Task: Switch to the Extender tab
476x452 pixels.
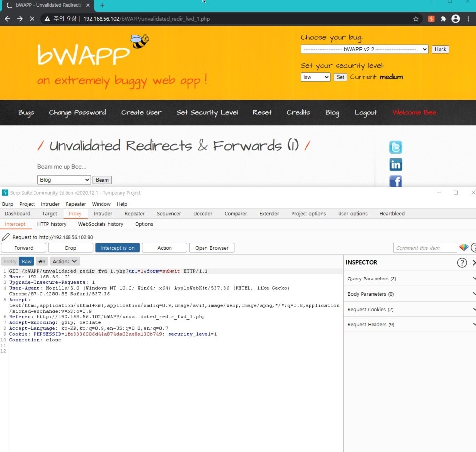Action: pyautogui.click(x=269, y=213)
